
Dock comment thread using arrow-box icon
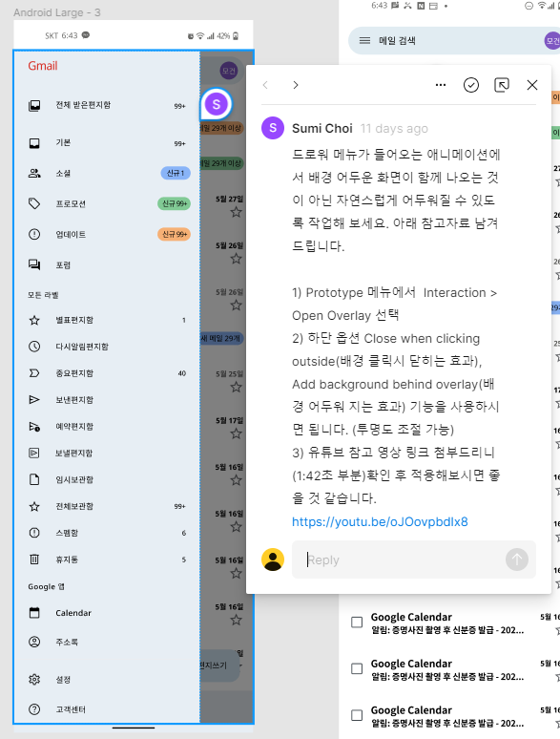(x=502, y=85)
